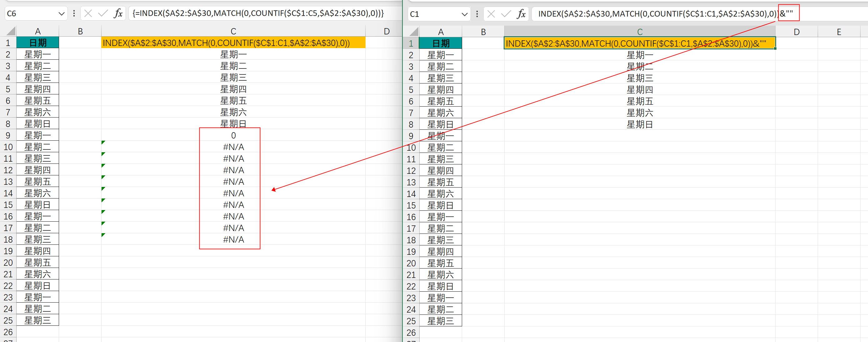
Task: Click the Insert Function fx icon in right sheet
Action: [x=521, y=14]
